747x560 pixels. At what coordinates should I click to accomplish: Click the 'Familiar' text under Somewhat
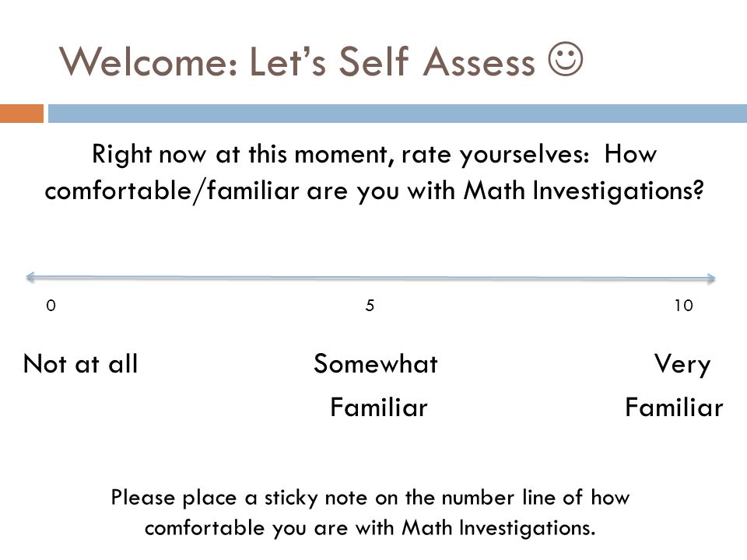click(379, 407)
